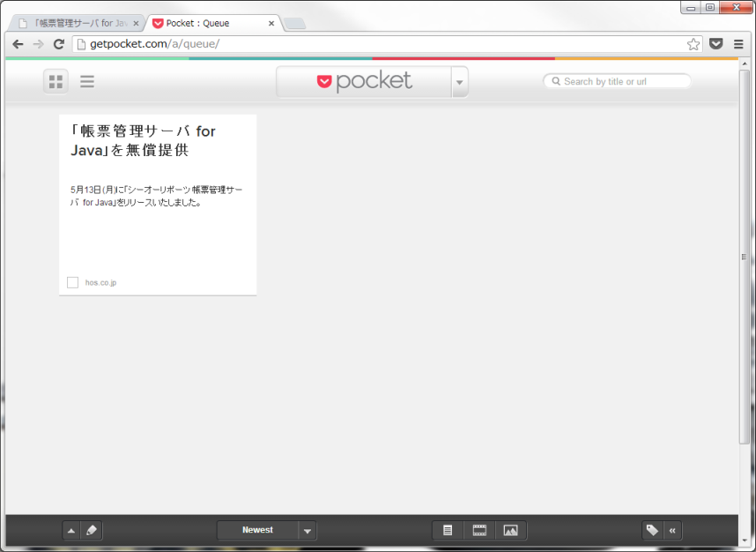
Task: Open dropdown next to Pocket logo
Action: pos(459,82)
